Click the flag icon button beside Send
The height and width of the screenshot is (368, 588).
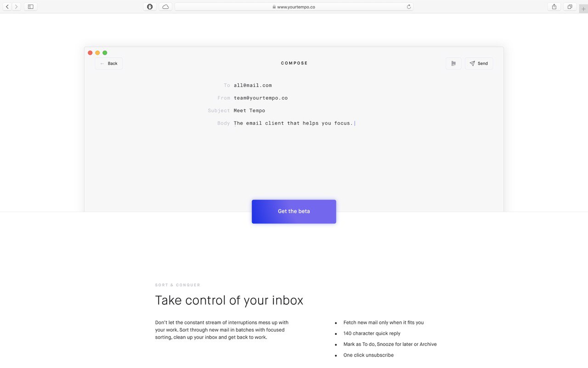453,63
